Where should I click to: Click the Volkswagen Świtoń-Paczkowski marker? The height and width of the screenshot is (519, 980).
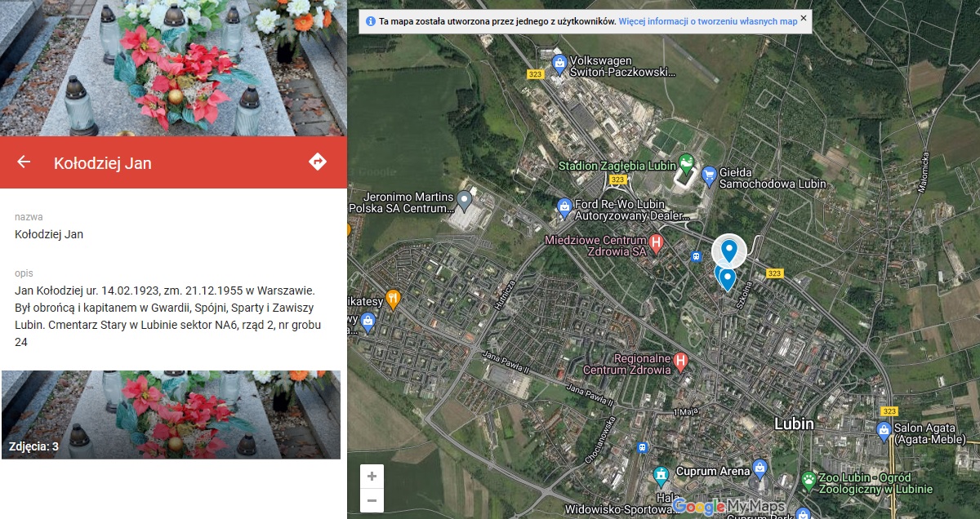coord(559,60)
